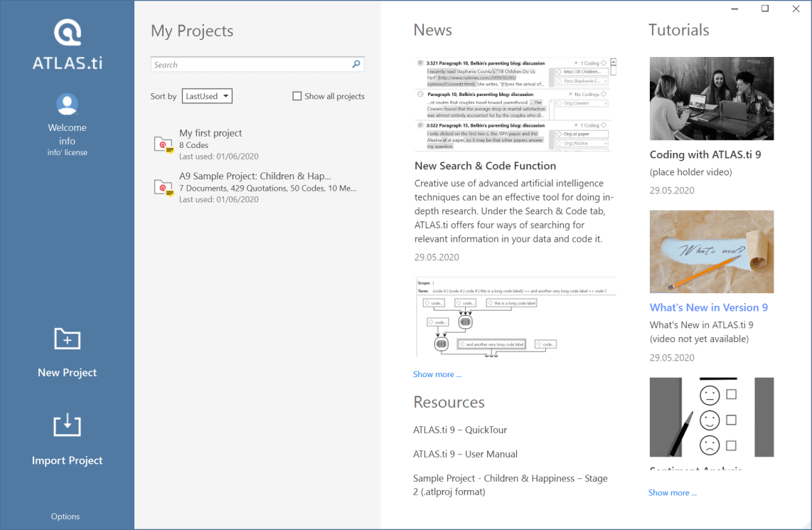This screenshot has height=530, width=812.
Task: Maximize the application window
Action: 765,9
